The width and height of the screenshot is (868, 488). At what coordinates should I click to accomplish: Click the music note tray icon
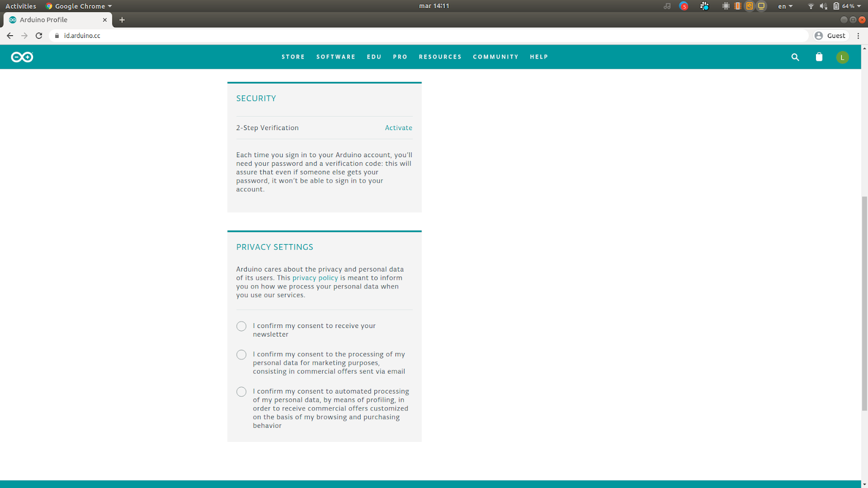[667, 6]
